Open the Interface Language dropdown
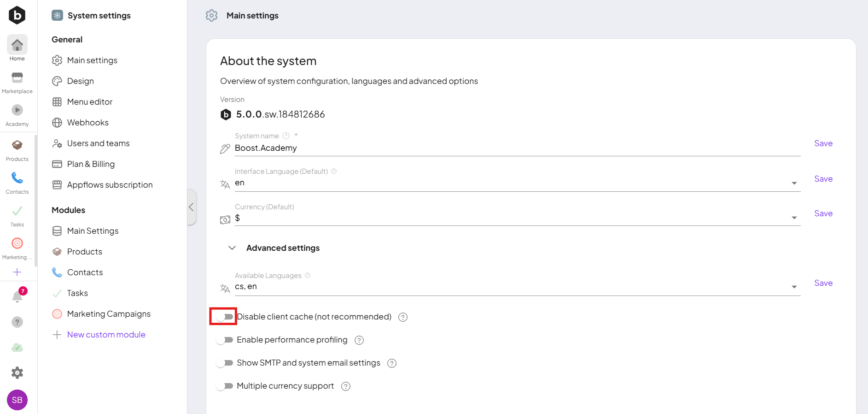 pos(794,183)
